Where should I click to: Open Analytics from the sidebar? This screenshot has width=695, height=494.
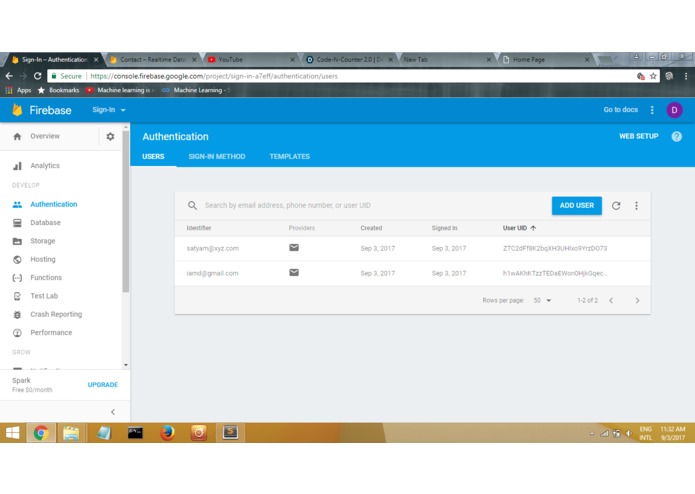45,166
